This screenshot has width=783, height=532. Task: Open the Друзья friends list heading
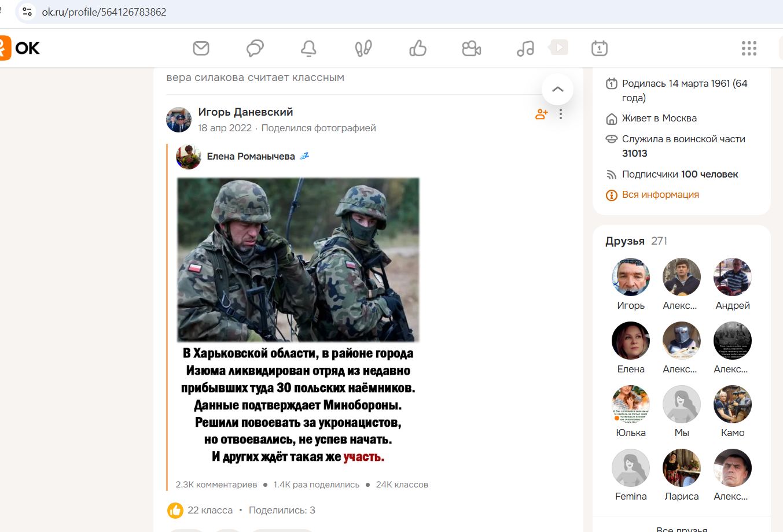[624, 241]
